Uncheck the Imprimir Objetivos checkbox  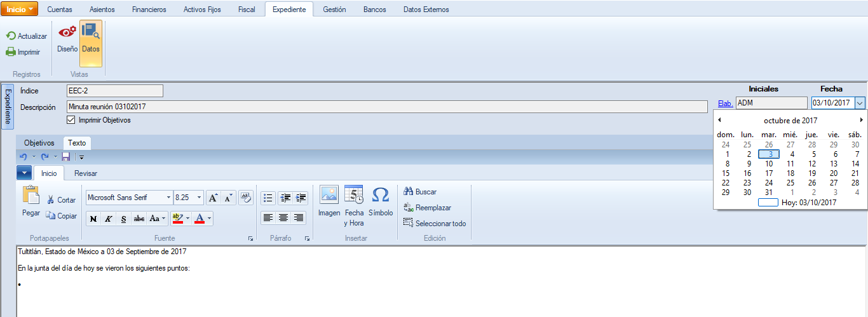(x=71, y=120)
